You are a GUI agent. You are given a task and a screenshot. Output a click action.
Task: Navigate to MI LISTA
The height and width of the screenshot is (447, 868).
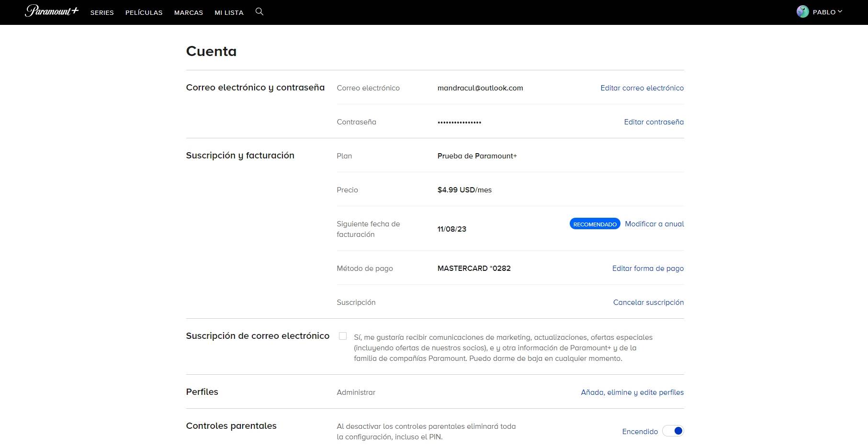(229, 12)
